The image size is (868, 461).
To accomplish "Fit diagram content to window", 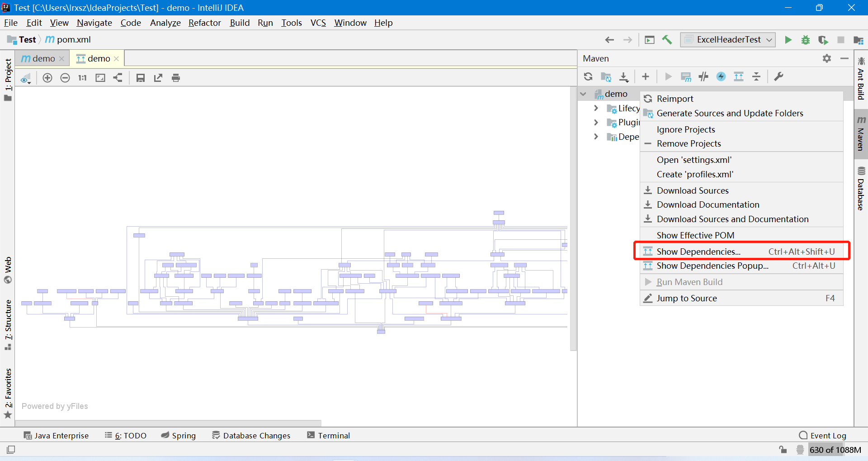I will pyautogui.click(x=100, y=78).
